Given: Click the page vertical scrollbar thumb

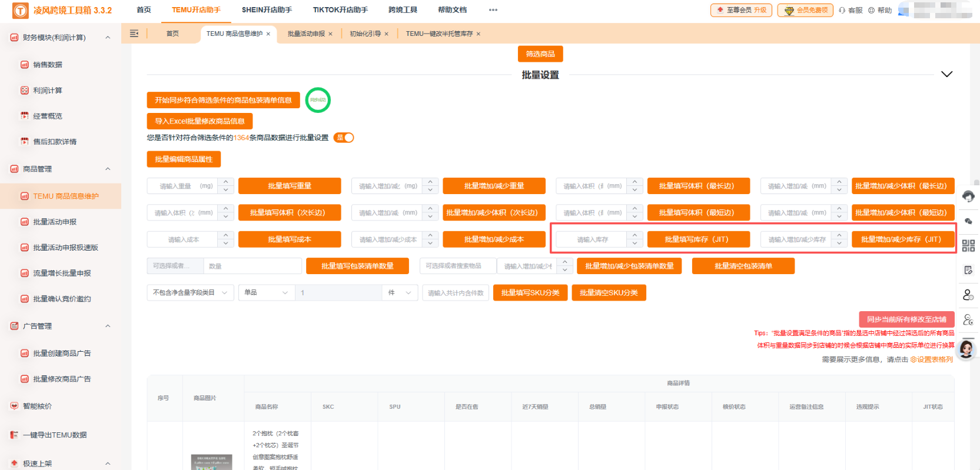Looking at the screenshot, I should coord(976,182).
